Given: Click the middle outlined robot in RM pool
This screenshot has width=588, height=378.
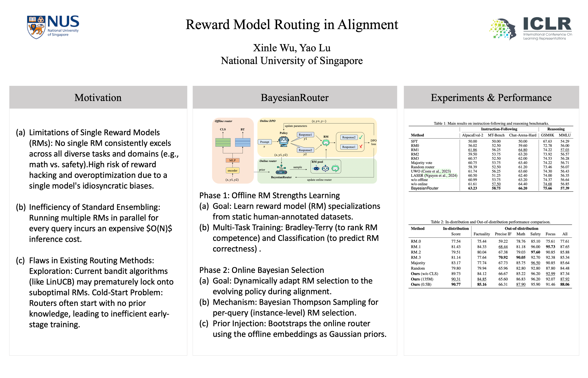Looking at the screenshot, I should click(x=325, y=168).
